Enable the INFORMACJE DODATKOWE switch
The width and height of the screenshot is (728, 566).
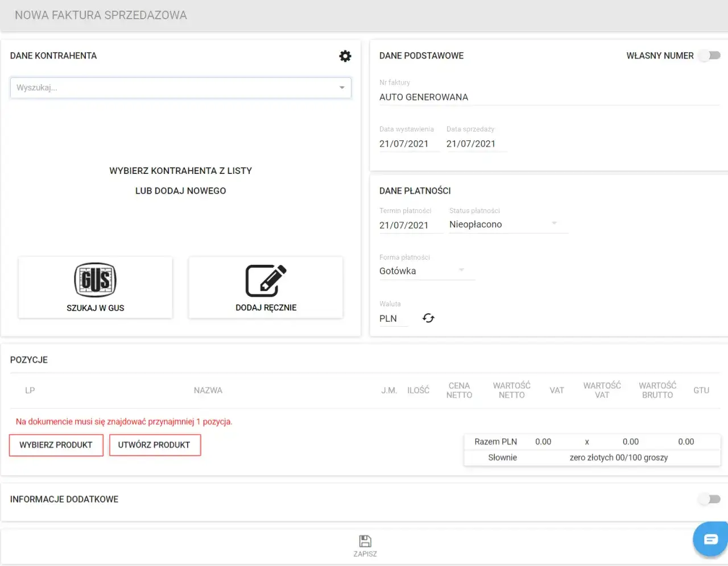[710, 499]
